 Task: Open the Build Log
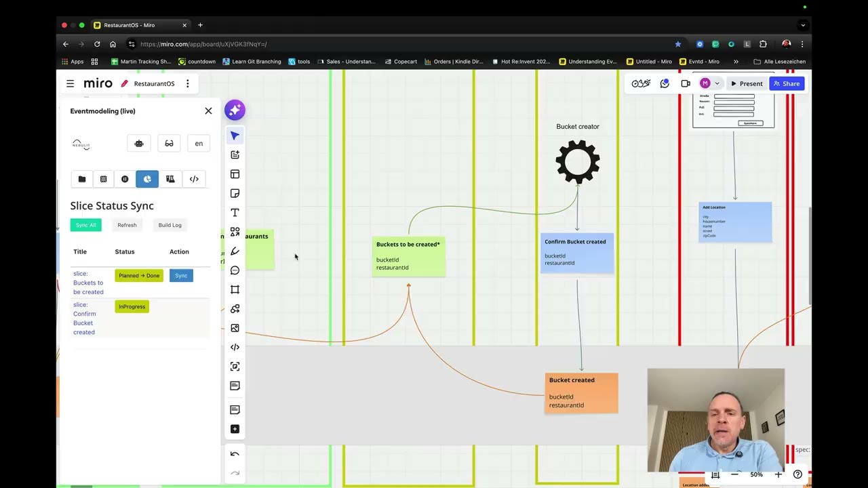[x=170, y=225]
